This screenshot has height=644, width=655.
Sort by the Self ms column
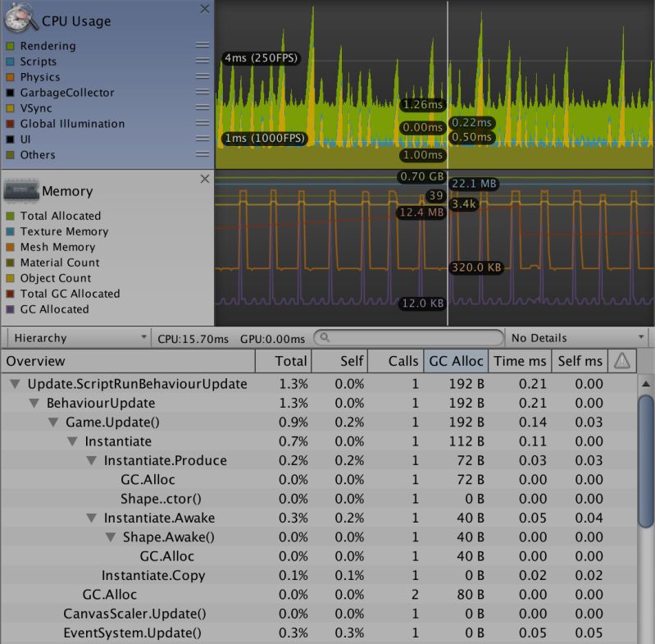coord(580,361)
